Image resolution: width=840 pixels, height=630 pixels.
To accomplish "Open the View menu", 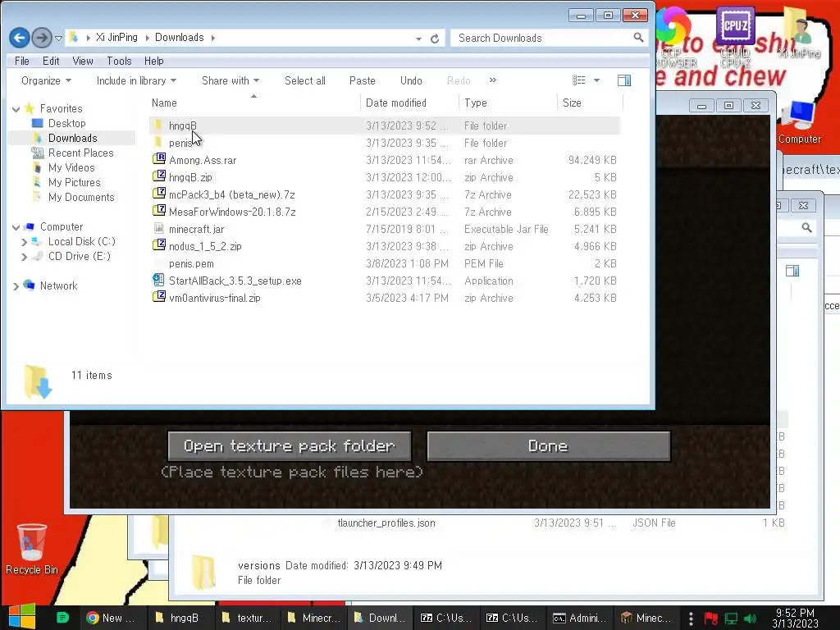I will (x=83, y=61).
